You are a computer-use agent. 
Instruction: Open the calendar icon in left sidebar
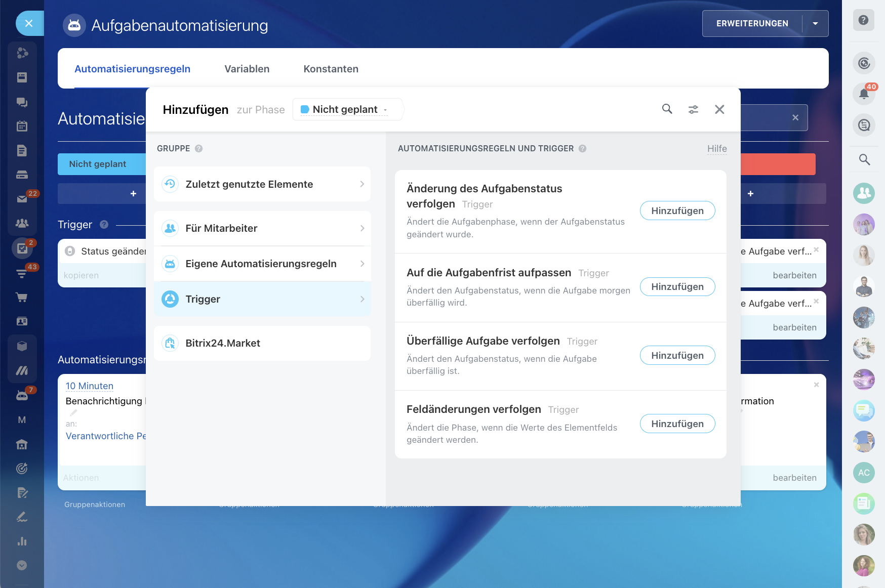pyautogui.click(x=22, y=126)
